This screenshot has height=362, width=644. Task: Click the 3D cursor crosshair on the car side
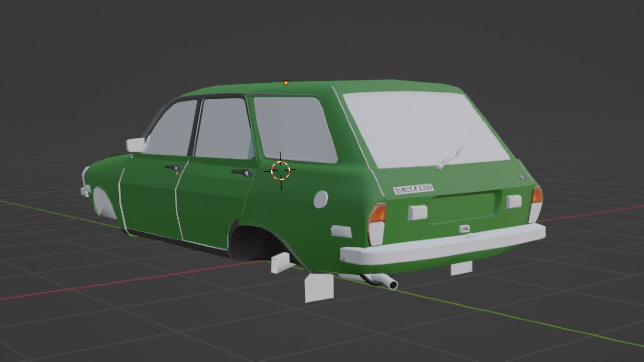click(281, 170)
